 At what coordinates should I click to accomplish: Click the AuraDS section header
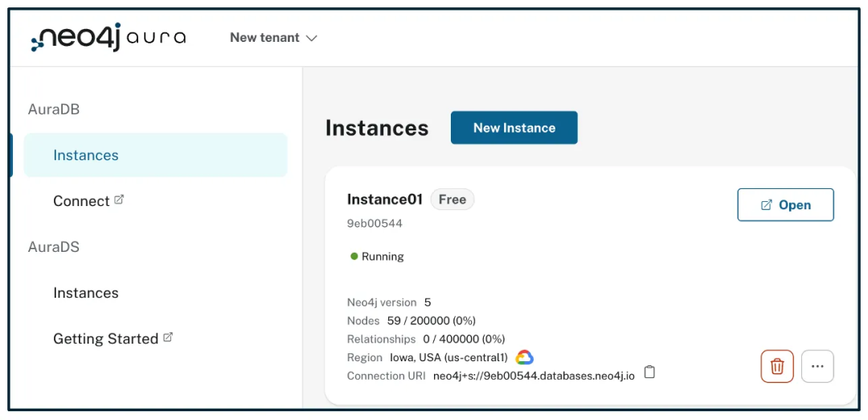(x=54, y=247)
